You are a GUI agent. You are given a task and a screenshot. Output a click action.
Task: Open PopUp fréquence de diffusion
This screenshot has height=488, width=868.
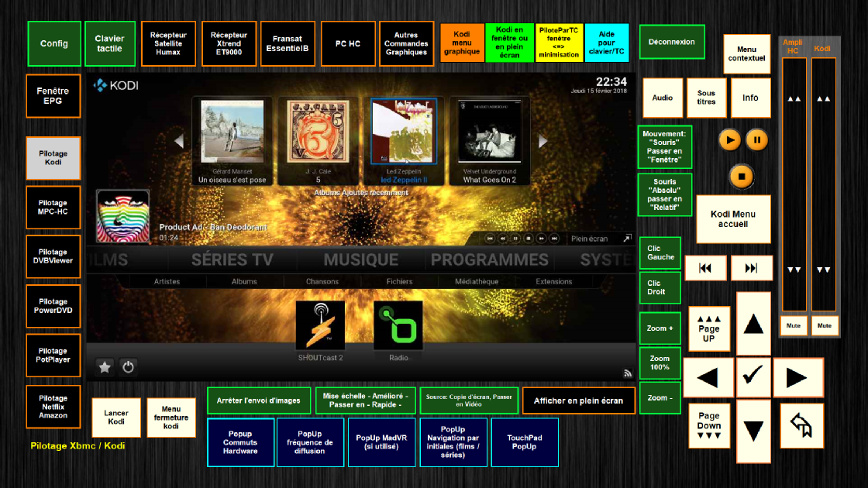tap(310, 442)
